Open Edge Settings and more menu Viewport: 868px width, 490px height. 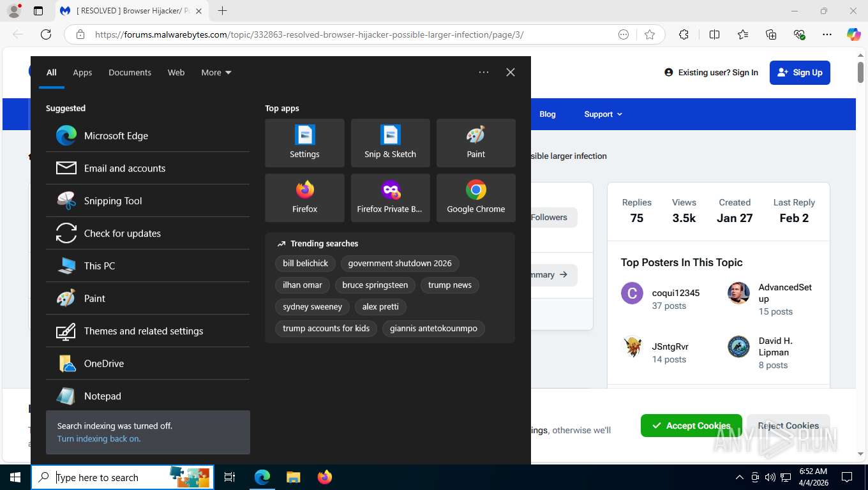click(x=827, y=34)
